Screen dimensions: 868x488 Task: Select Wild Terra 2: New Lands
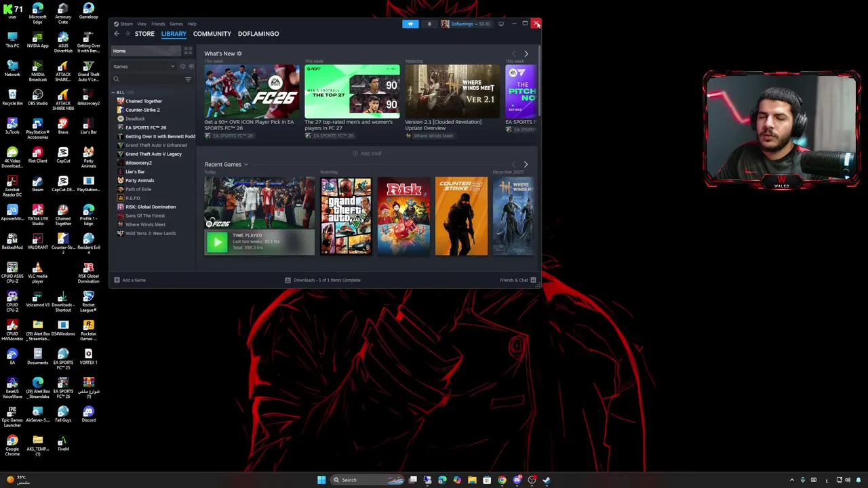pyautogui.click(x=151, y=233)
